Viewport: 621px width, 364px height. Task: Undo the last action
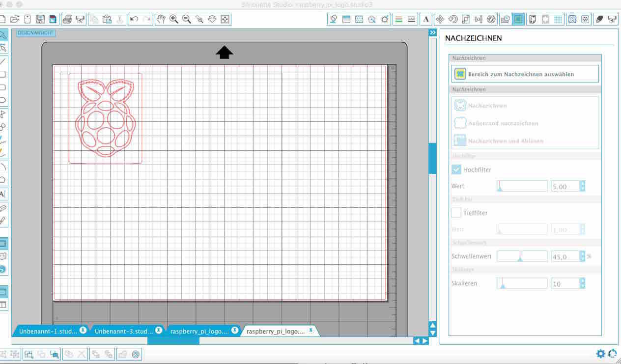coord(134,19)
